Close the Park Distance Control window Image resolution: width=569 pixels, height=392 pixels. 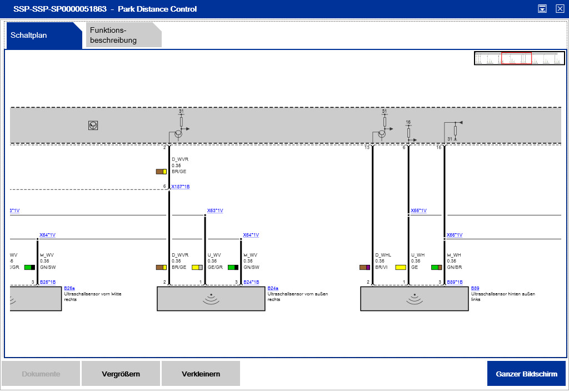coord(560,9)
